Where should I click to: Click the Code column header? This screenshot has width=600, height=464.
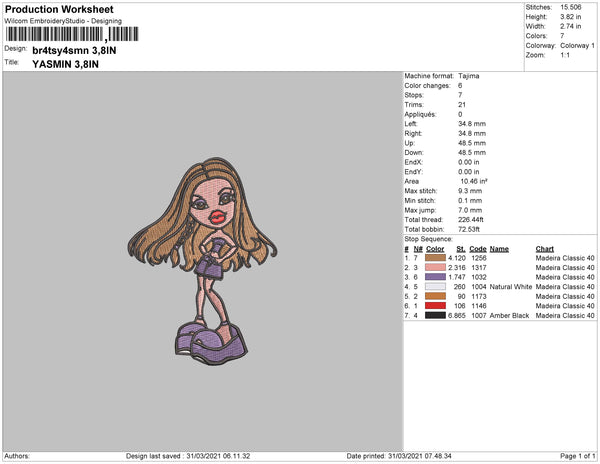[x=478, y=249]
